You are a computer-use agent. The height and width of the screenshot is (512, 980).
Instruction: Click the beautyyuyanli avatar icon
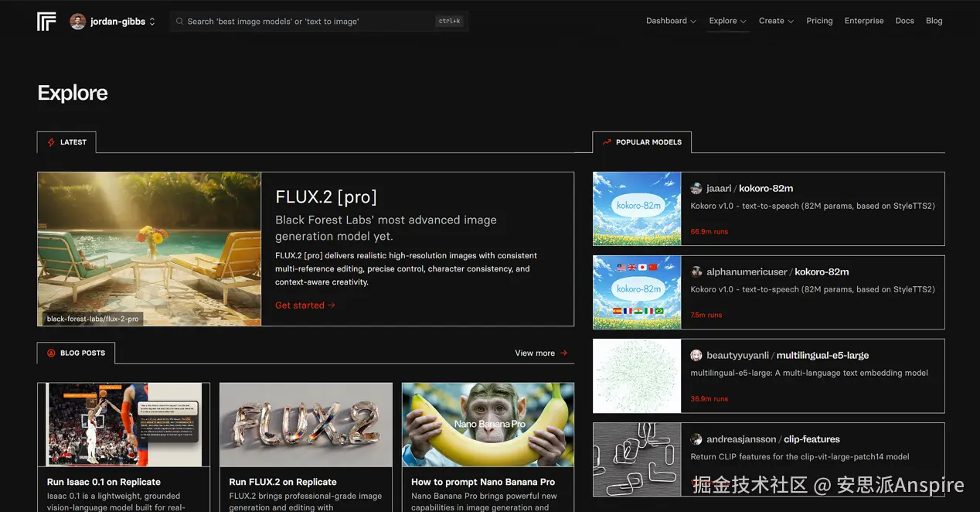(x=696, y=356)
